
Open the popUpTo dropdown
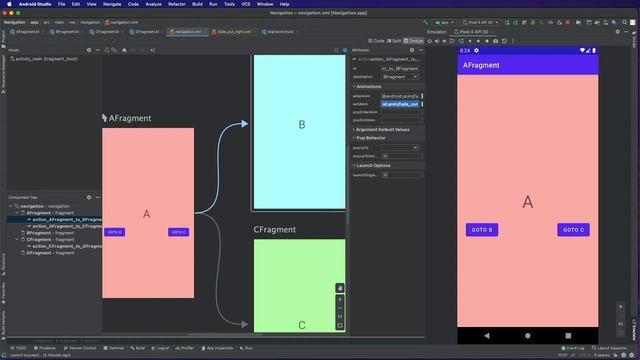[x=400, y=147]
